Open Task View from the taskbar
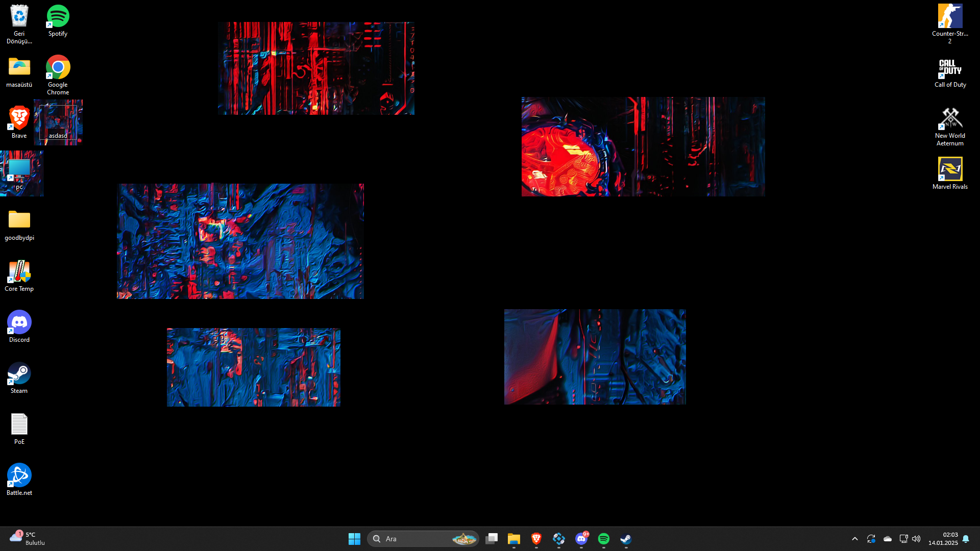 point(492,539)
